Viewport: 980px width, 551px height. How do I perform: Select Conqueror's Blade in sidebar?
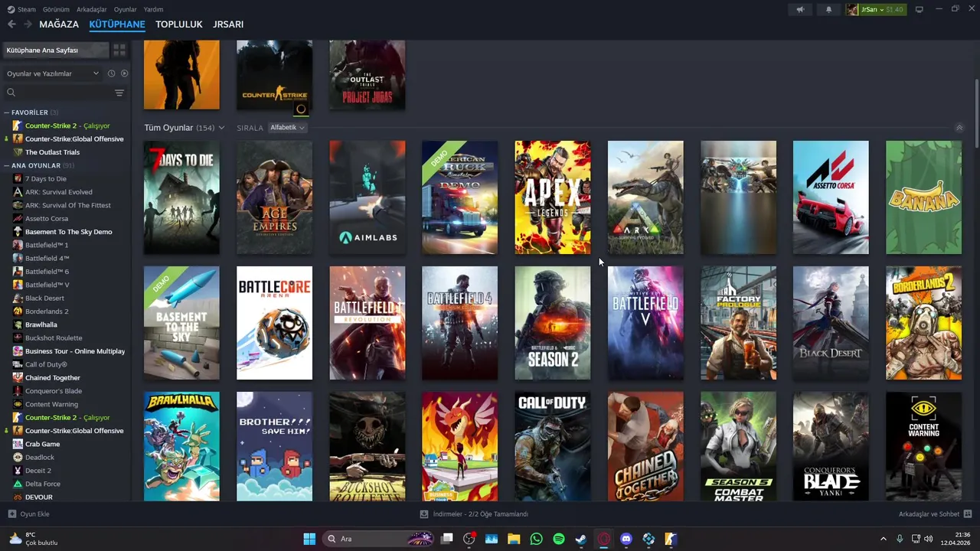pos(54,391)
